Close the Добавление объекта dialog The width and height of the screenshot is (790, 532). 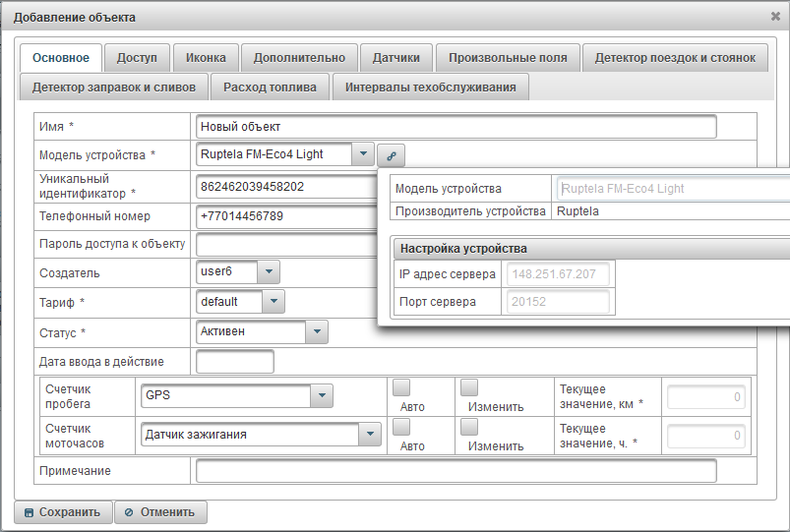coord(775,17)
